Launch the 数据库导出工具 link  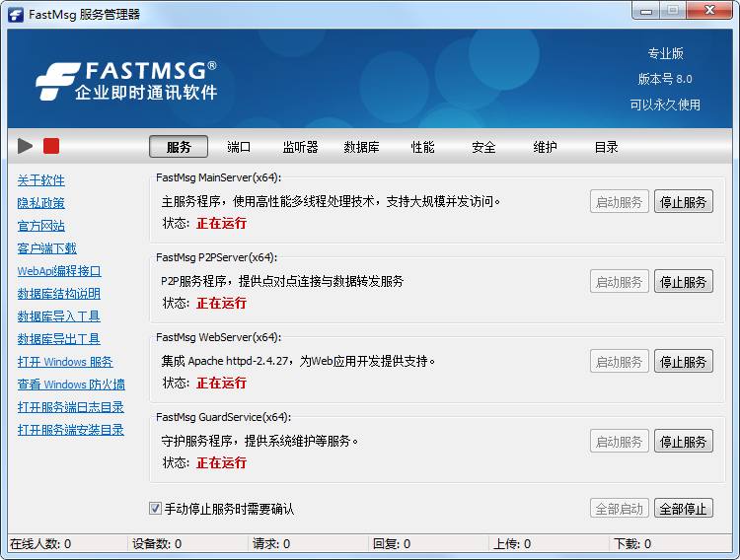tap(59, 339)
